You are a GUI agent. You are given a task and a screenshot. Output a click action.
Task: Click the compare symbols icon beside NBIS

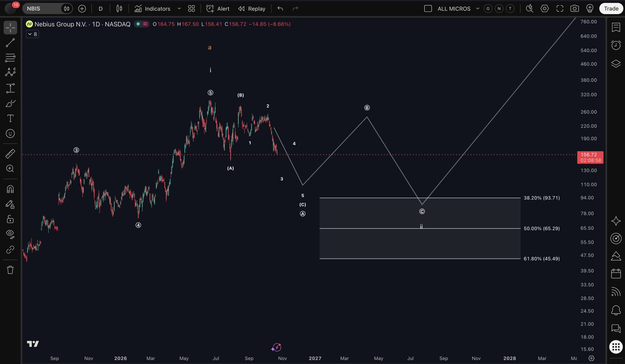[x=67, y=8]
